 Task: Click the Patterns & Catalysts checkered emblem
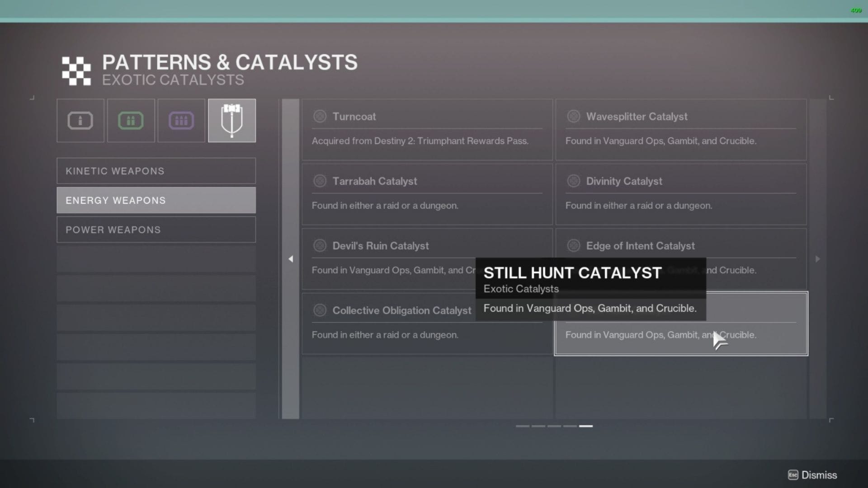[x=76, y=71]
